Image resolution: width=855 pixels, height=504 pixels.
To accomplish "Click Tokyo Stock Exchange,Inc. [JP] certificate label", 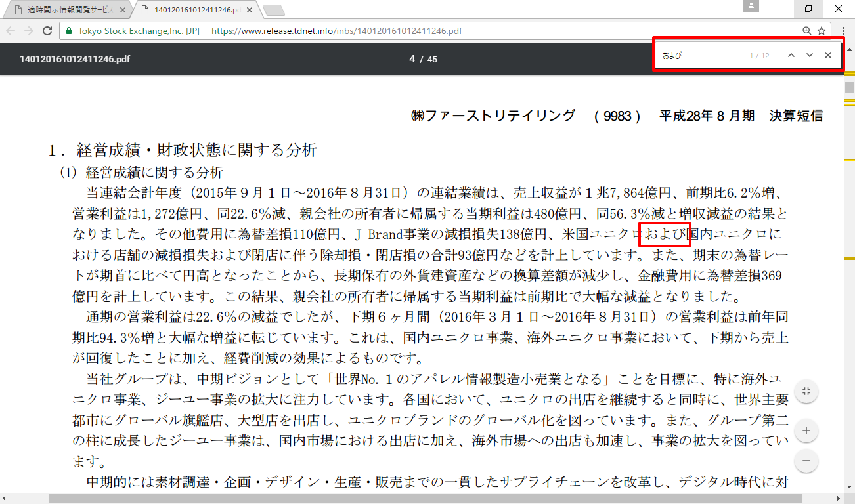I will click(x=139, y=31).
